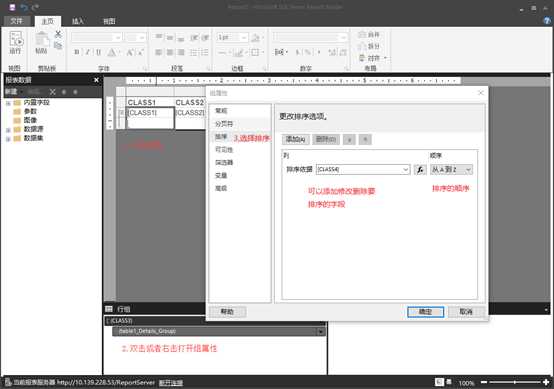Viewport: 554px width, 389px height.
Task: Click the align text right icon
Action: (x=181, y=53)
